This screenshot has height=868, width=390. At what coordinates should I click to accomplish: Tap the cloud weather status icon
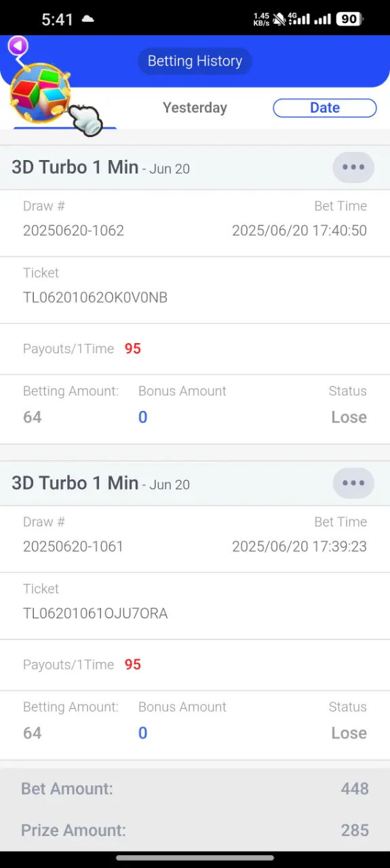pyautogui.click(x=87, y=20)
